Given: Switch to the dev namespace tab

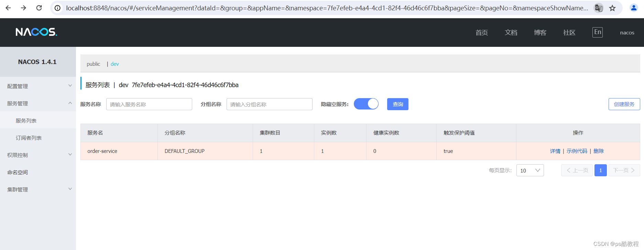Looking at the screenshot, I should (115, 64).
